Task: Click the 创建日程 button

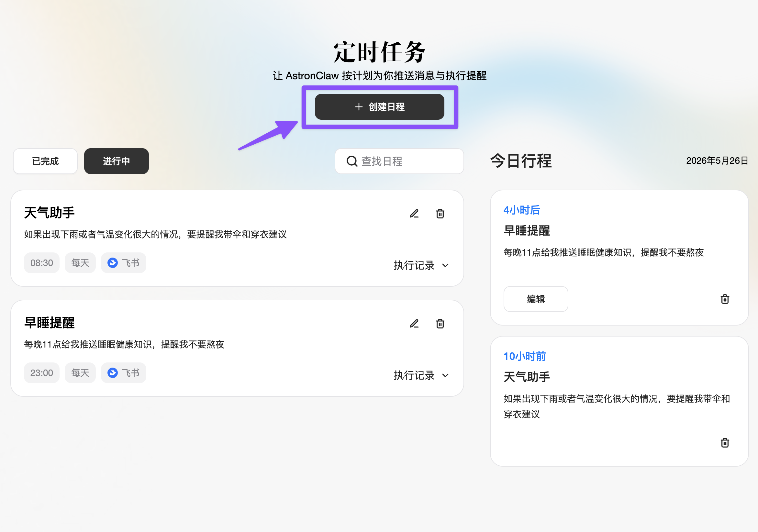Action: [x=379, y=106]
